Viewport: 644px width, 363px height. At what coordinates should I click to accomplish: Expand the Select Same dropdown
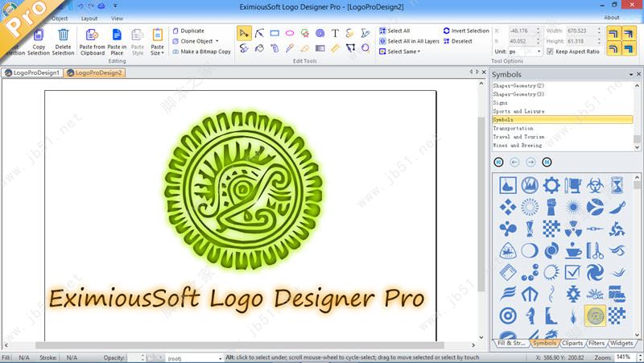[403, 52]
